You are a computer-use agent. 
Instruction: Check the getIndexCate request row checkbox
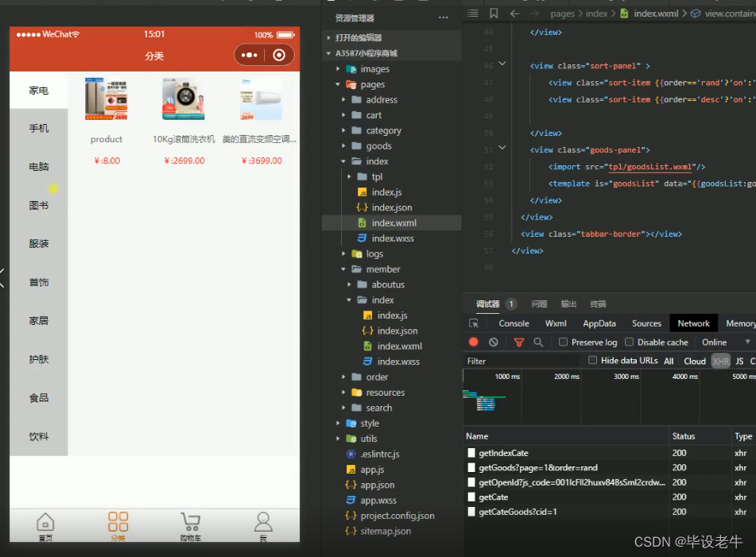coord(471,453)
